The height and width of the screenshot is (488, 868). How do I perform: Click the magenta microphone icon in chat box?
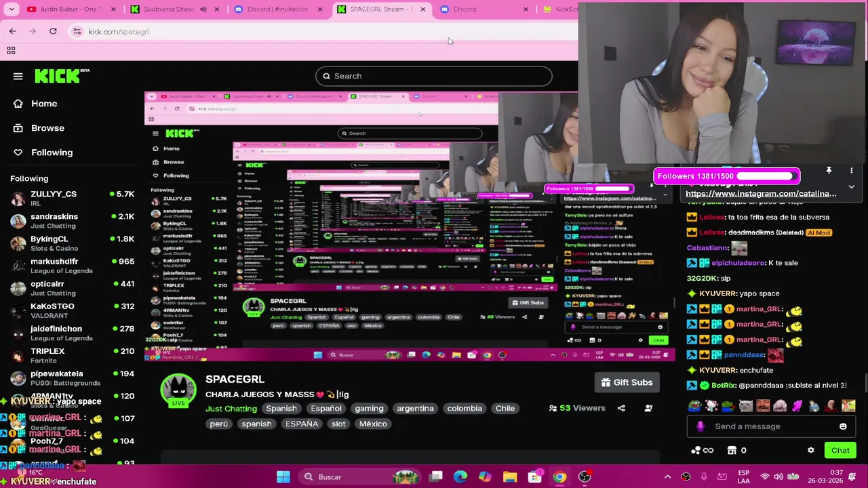(x=701, y=426)
